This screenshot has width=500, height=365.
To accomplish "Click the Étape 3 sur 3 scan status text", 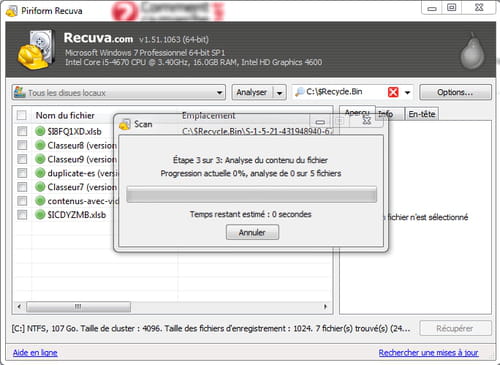I will pos(250,160).
